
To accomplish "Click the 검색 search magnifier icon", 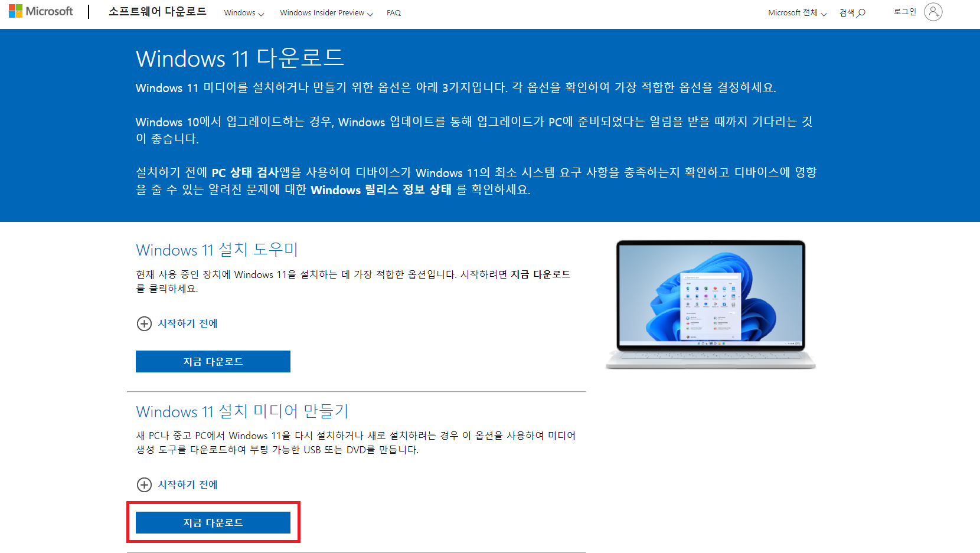I will pos(861,13).
